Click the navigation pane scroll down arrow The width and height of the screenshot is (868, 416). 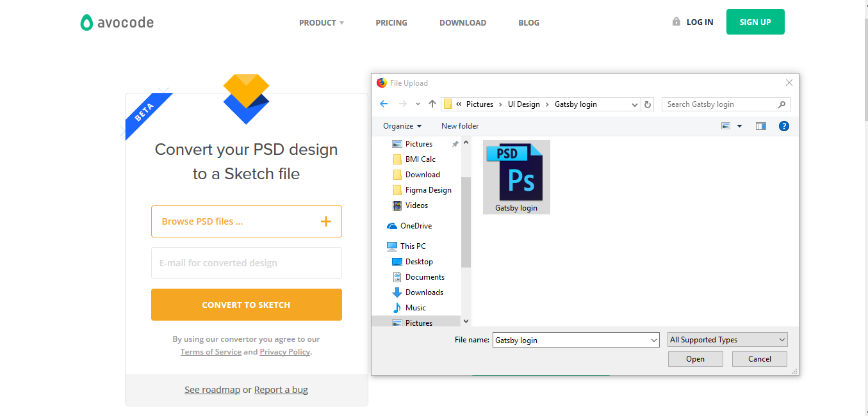coord(466,321)
